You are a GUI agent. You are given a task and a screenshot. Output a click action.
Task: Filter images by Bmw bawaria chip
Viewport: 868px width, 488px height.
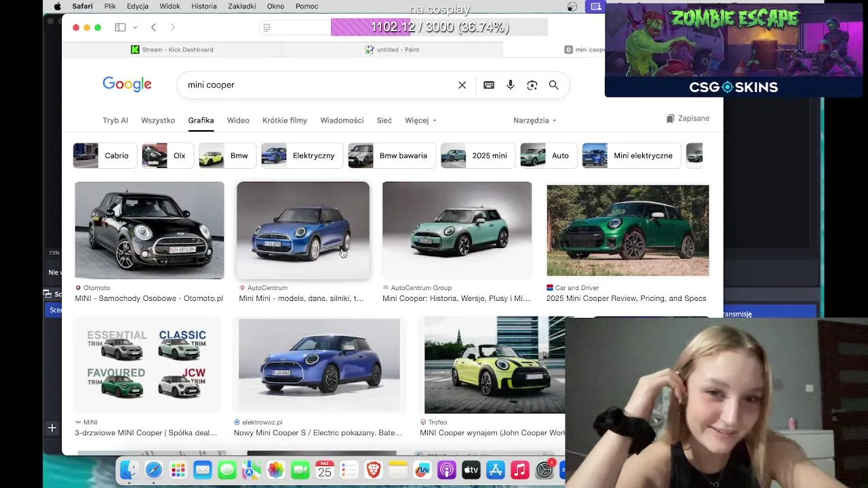point(392,156)
